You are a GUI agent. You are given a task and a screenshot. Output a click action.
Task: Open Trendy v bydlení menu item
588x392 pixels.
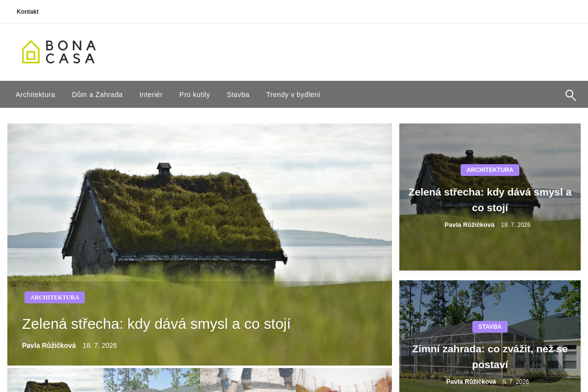coord(293,95)
